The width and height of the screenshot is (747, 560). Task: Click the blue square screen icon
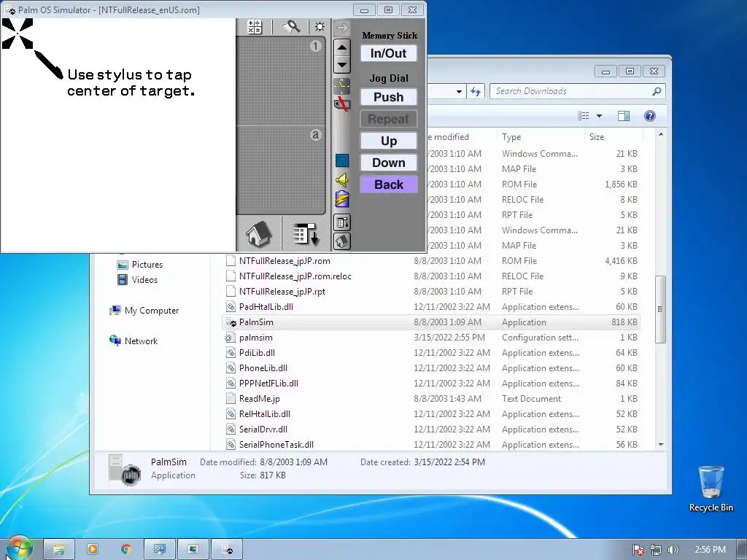[342, 160]
